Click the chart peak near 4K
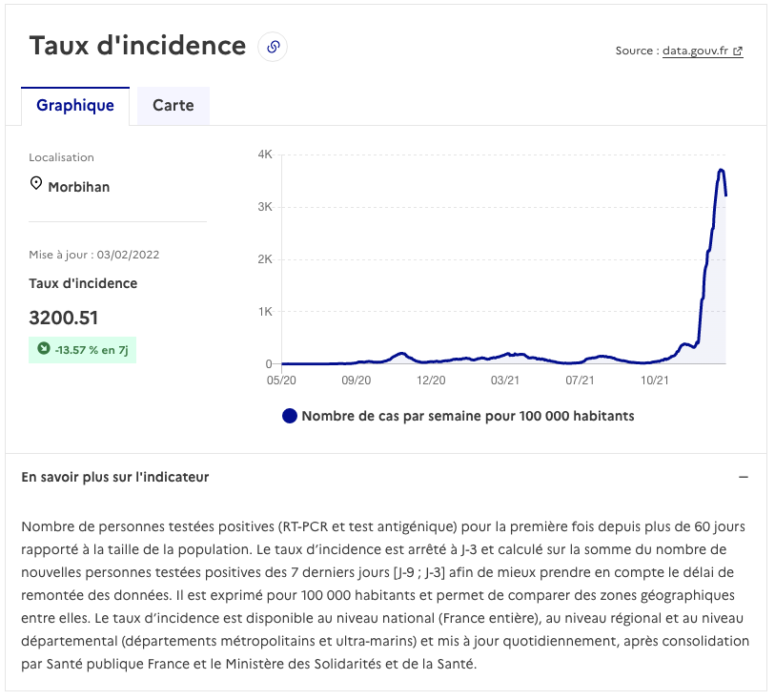The image size is (775, 700). (721, 171)
